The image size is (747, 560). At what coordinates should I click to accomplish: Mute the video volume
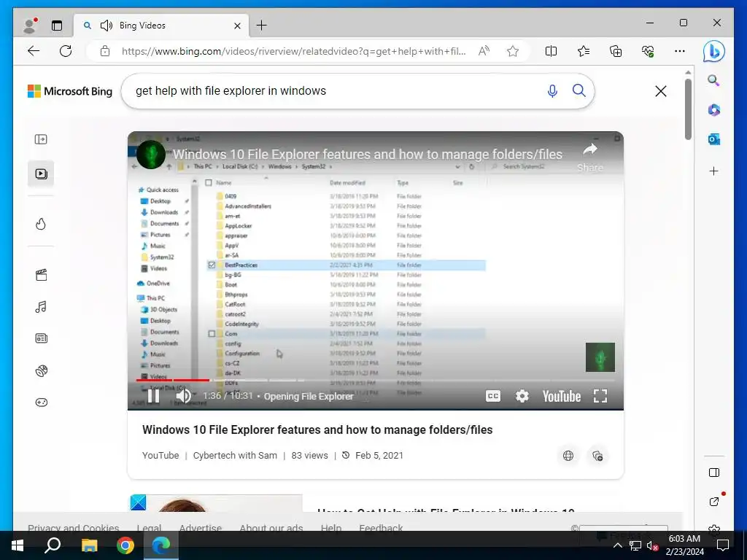pos(183,396)
